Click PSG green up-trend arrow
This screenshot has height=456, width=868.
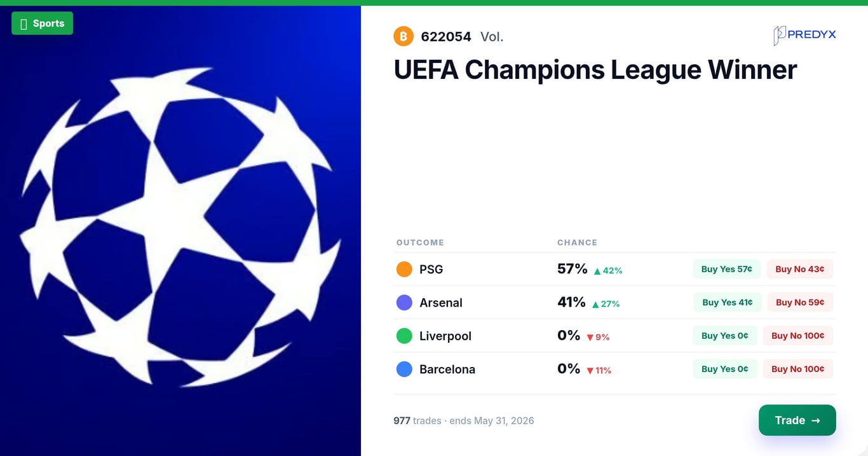[x=597, y=271]
